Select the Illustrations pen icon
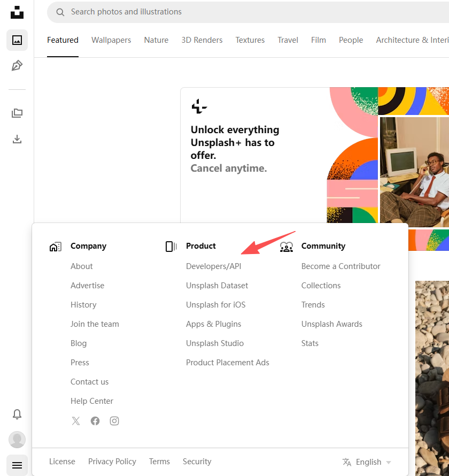 pyautogui.click(x=17, y=65)
